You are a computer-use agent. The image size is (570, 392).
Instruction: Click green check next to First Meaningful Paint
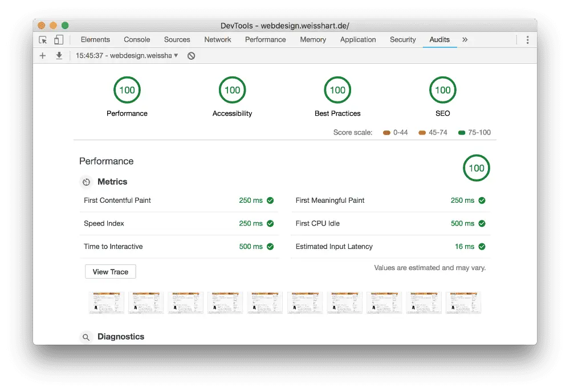(x=482, y=201)
